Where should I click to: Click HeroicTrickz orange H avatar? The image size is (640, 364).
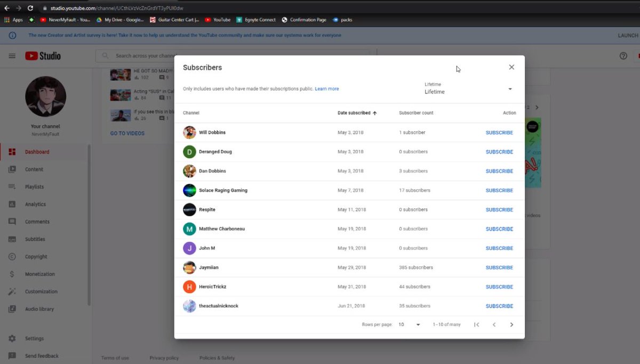tap(189, 287)
